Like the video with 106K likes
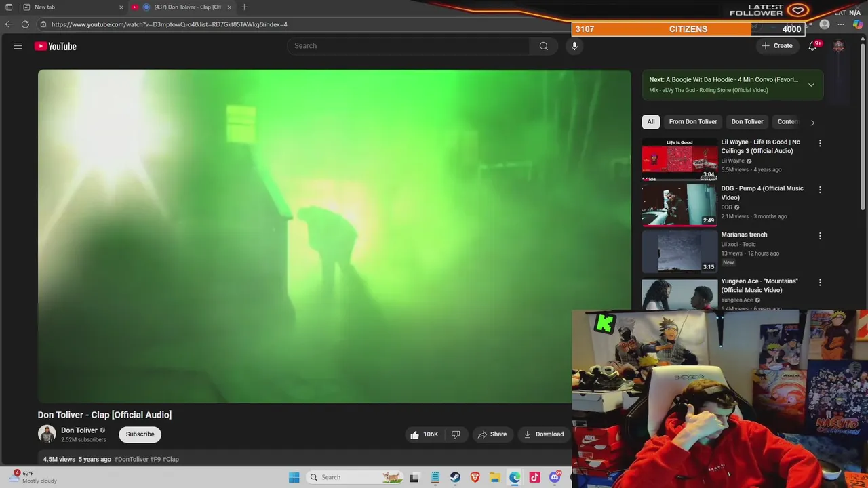This screenshot has width=868, height=488. (426, 434)
